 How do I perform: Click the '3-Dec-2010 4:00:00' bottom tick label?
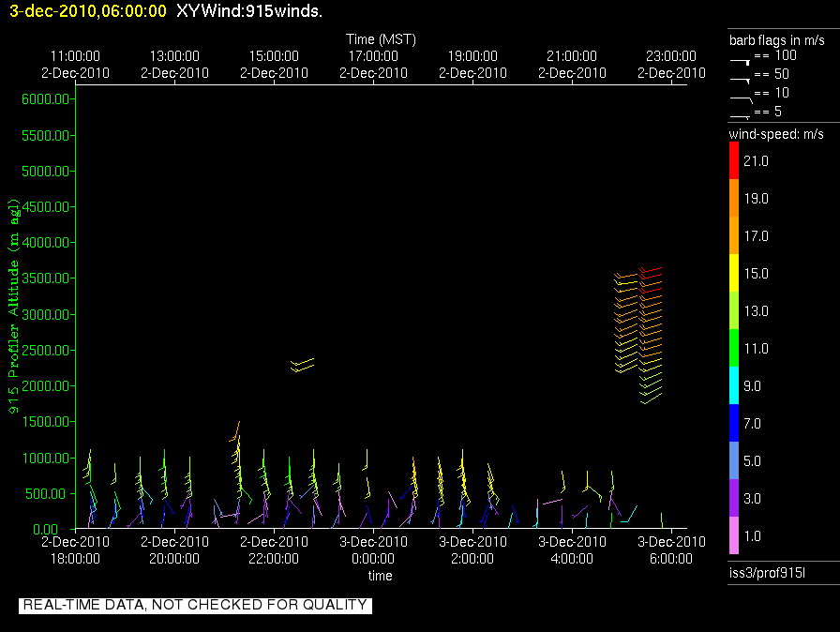coord(572,550)
